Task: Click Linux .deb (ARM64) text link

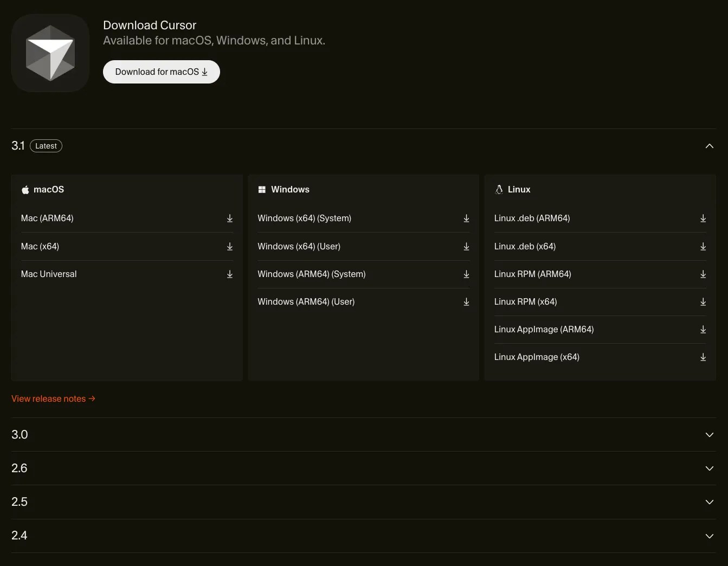Action: coord(532,218)
